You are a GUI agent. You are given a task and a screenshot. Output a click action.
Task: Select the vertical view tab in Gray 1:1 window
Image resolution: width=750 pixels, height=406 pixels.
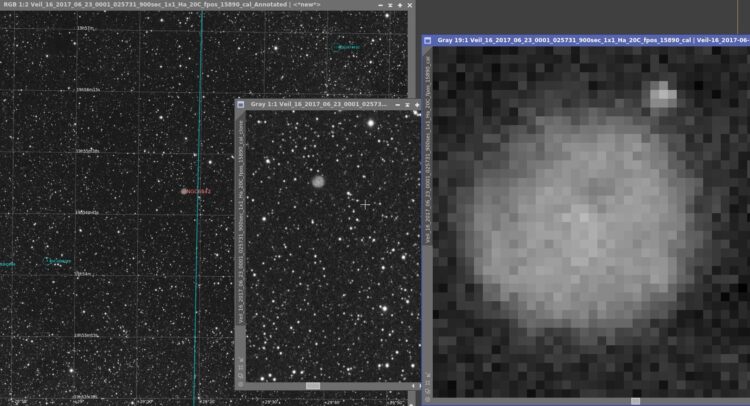(241, 220)
